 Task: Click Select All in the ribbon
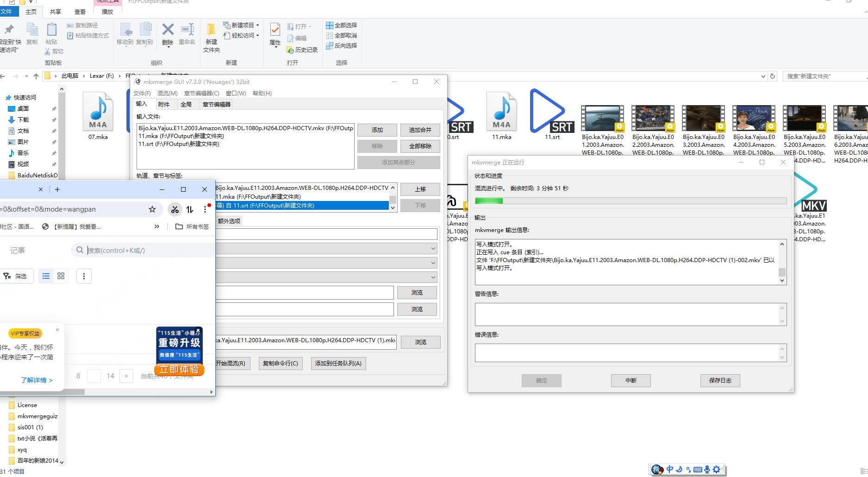point(342,25)
